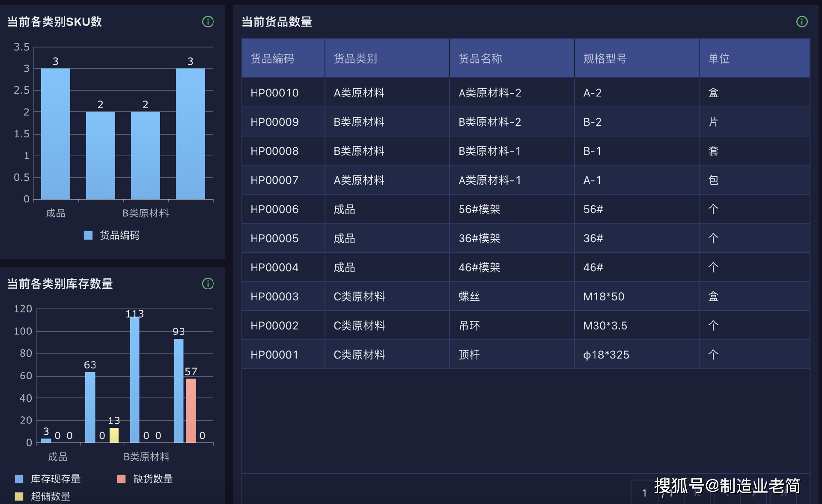Click the page number field showing 1
822x504 pixels.
pyautogui.click(x=644, y=492)
